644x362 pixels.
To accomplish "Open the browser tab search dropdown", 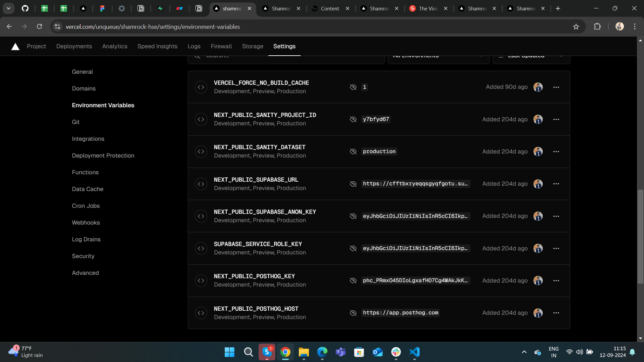I will [8, 8].
